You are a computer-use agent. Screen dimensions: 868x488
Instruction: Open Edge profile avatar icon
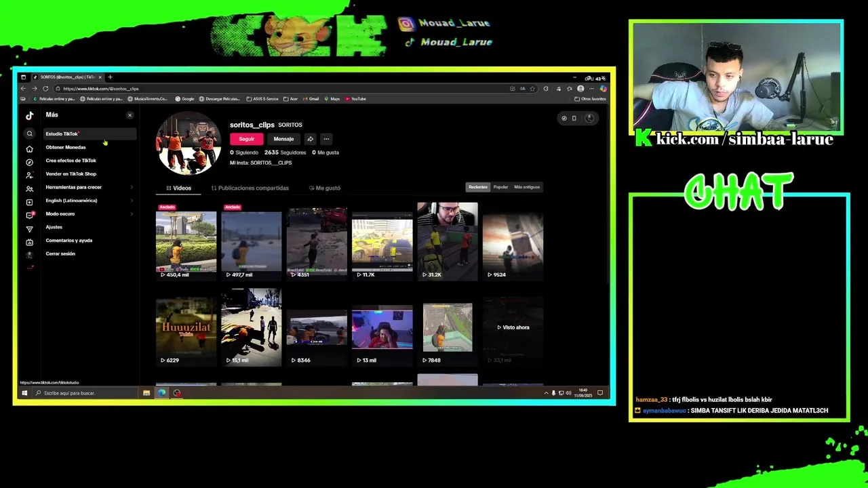[580, 89]
